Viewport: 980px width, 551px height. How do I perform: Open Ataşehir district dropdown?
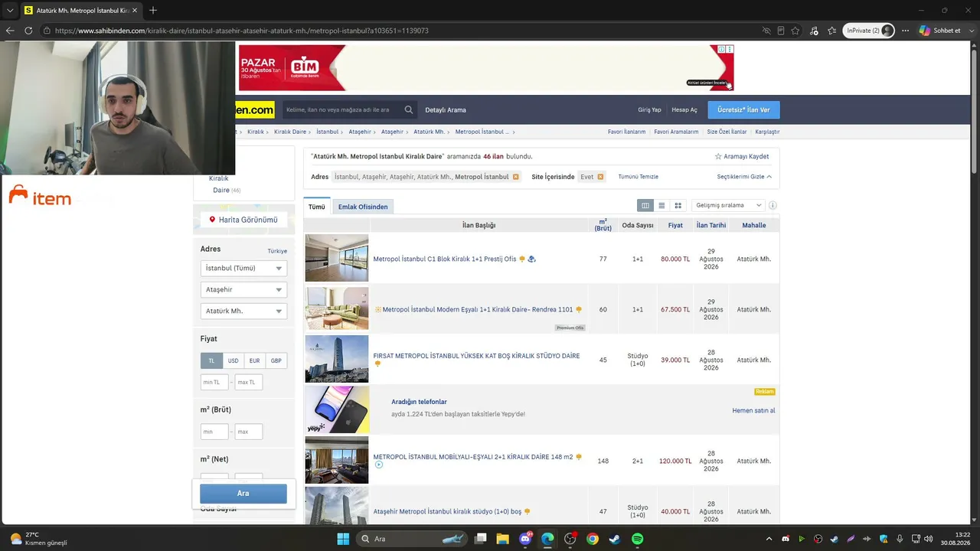(x=243, y=289)
